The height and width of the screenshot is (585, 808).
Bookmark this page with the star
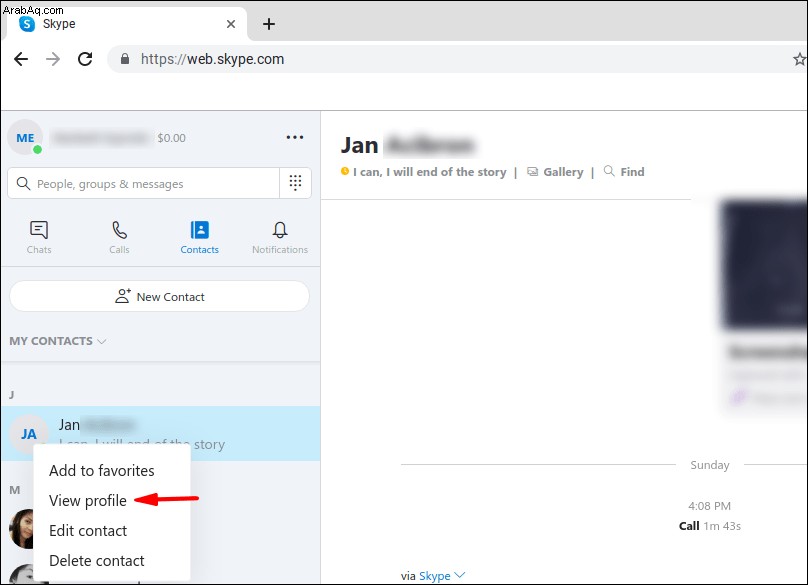799,59
